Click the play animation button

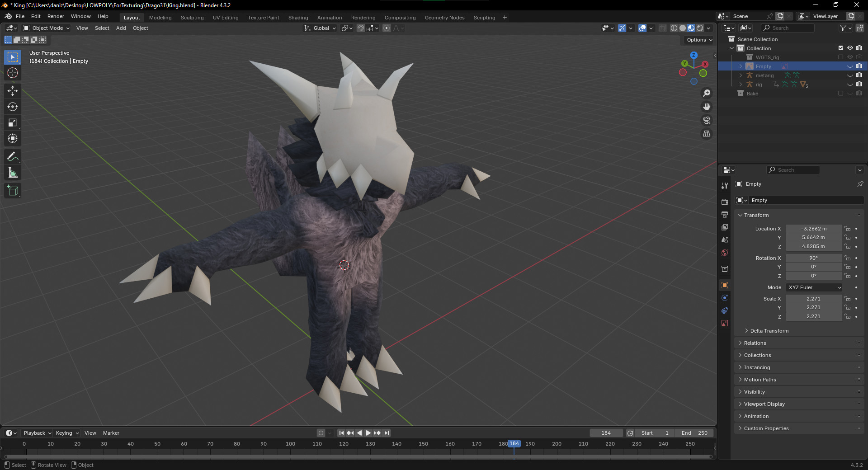(368, 433)
